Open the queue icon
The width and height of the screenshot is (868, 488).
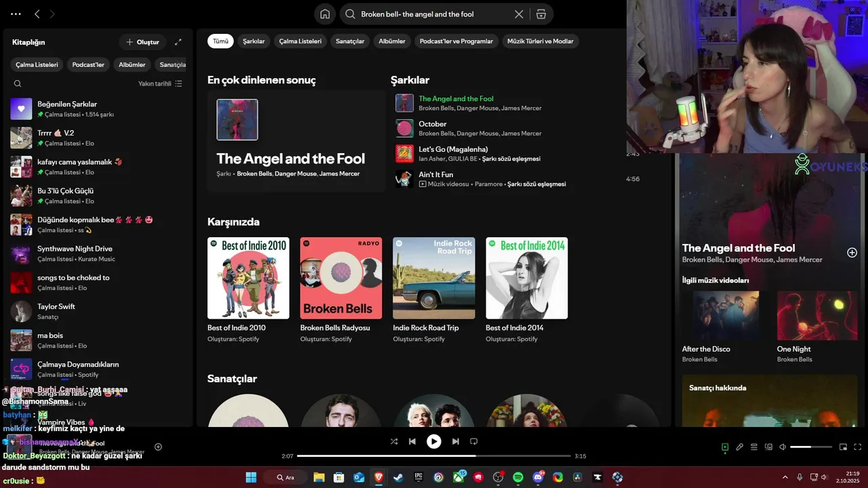coord(753,447)
